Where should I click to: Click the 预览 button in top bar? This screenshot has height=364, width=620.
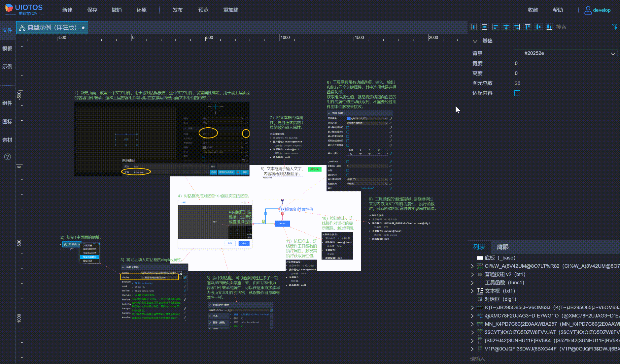203,10
